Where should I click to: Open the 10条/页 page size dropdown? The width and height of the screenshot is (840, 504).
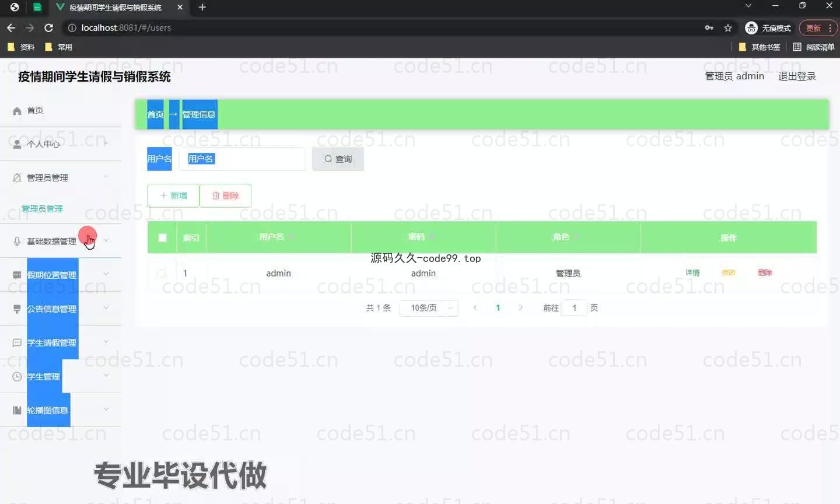click(429, 308)
